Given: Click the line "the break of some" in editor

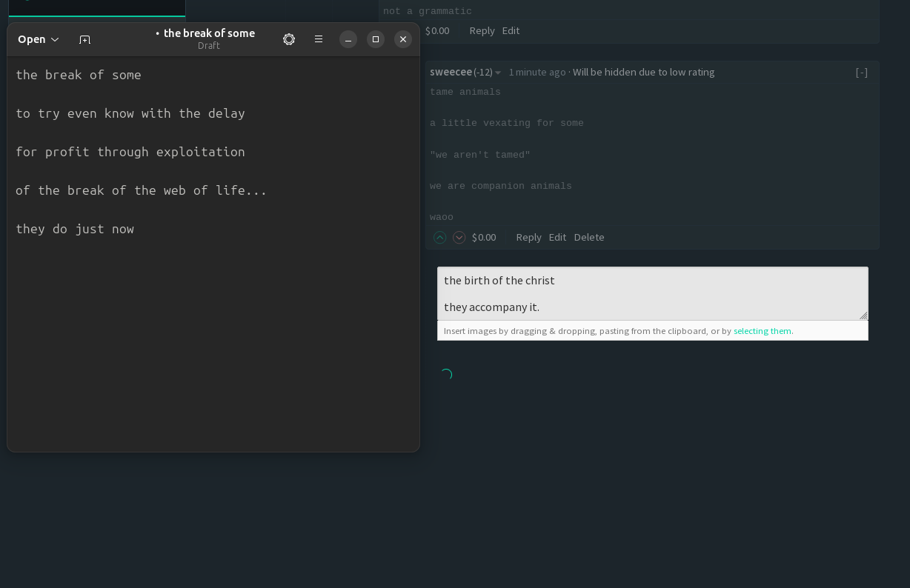Looking at the screenshot, I should [79, 75].
